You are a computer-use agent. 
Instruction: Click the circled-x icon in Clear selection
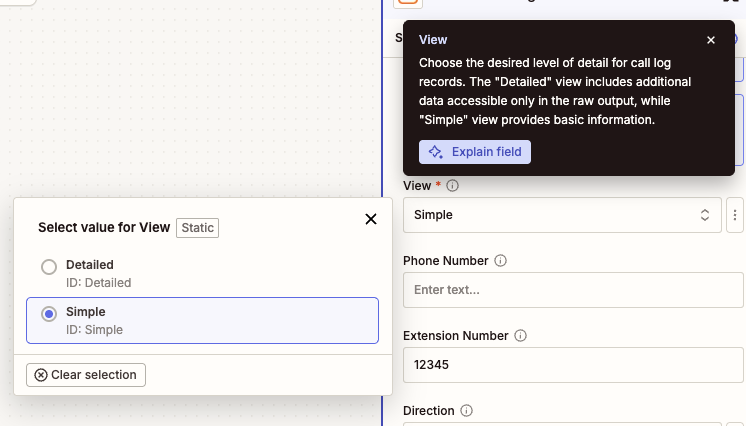point(41,375)
